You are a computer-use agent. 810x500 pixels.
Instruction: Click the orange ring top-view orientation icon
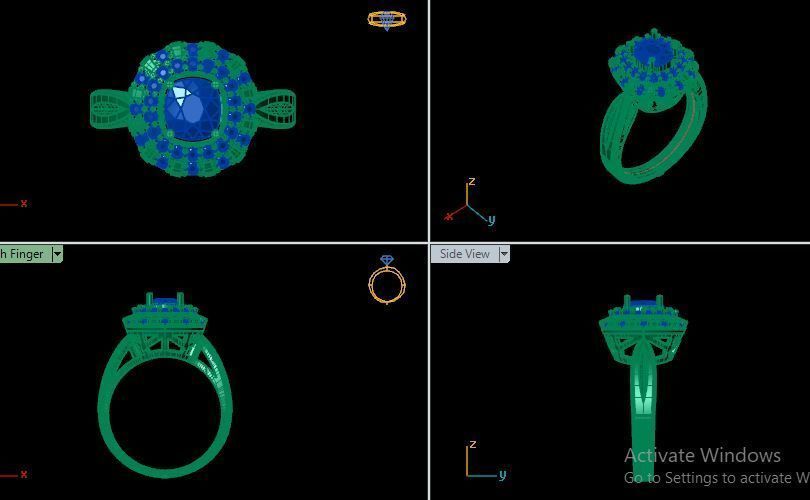point(387,20)
